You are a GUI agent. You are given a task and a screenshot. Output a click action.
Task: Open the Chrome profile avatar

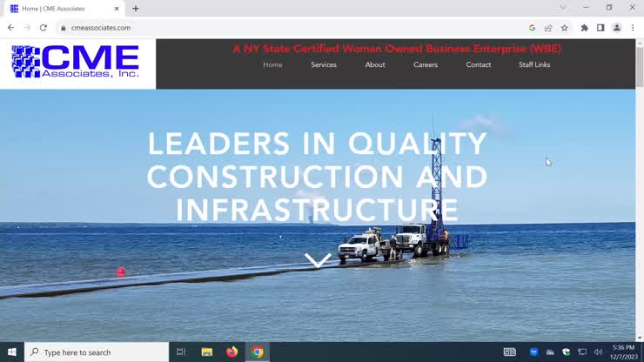(x=617, y=28)
